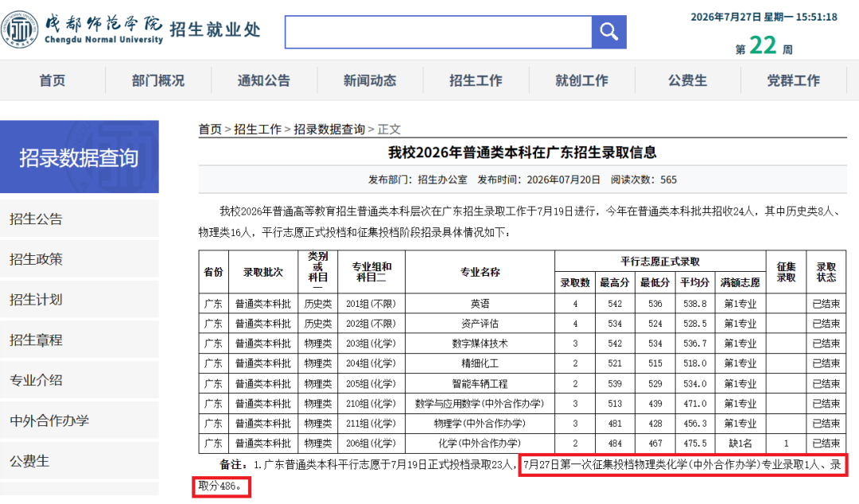The width and height of the screenshot is (859, 504).
Task: Click the 206组(化学) group cell
Action: coord(371,444)
